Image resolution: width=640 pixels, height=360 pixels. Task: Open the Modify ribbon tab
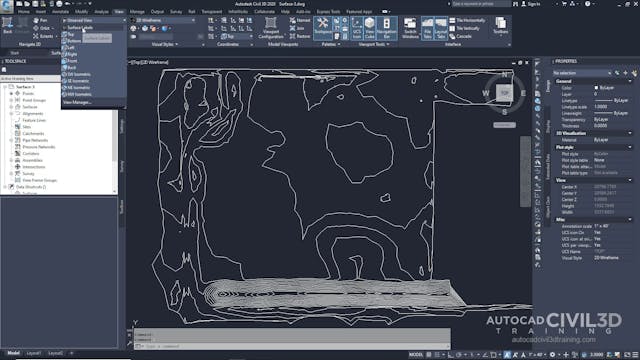click(81, 12)
